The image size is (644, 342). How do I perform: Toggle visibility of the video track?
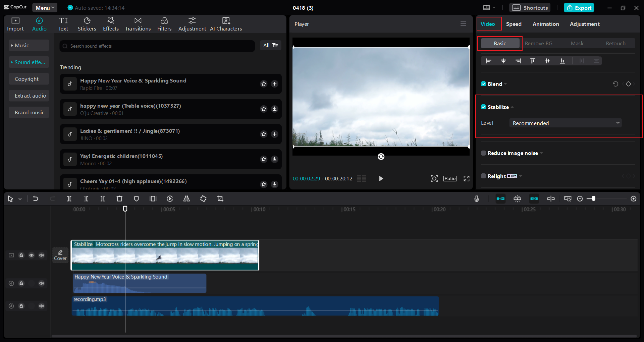pyautogui.click(x=32, y=255)
